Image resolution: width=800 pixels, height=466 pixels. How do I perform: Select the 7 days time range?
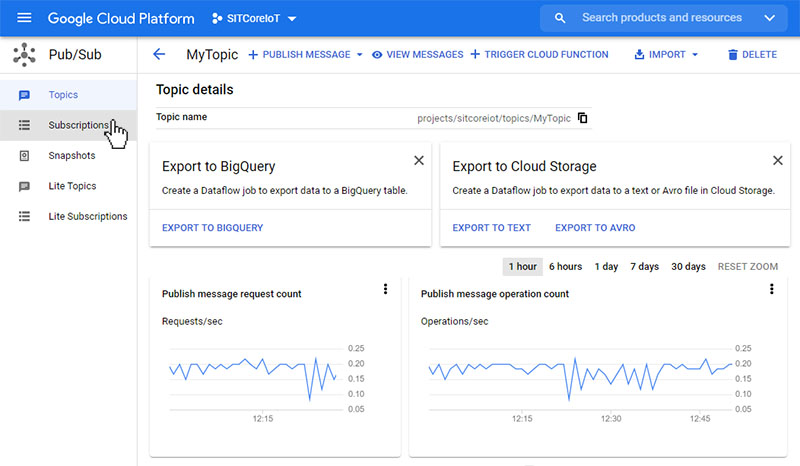(x=644, y=266)
